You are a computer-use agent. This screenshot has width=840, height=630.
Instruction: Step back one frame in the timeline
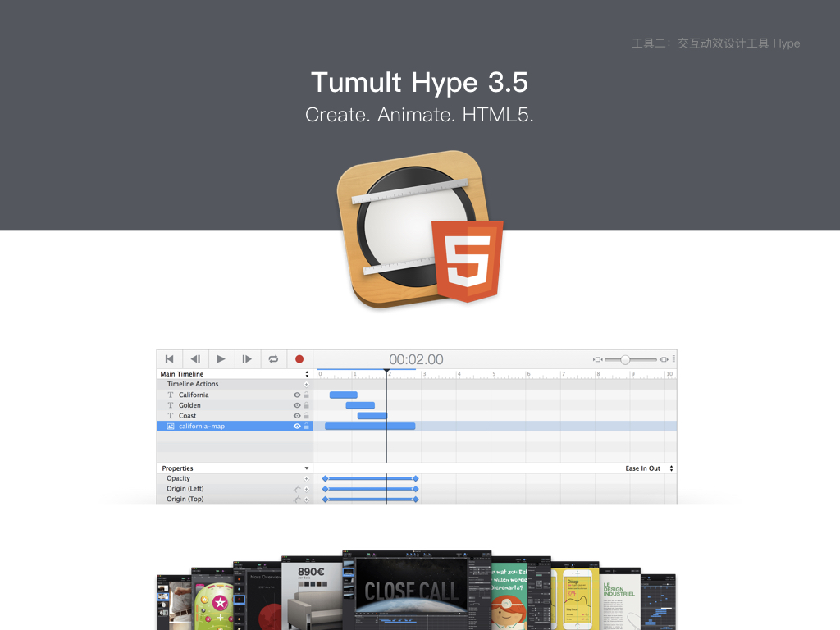click(x=195, y=359)
